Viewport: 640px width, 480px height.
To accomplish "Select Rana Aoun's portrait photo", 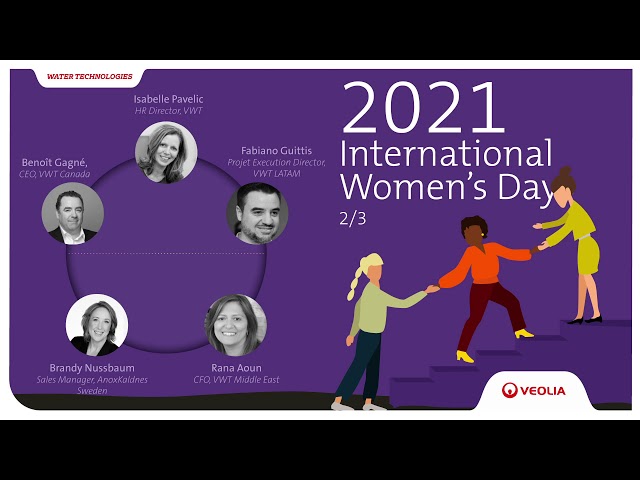I will click(236, 325).
